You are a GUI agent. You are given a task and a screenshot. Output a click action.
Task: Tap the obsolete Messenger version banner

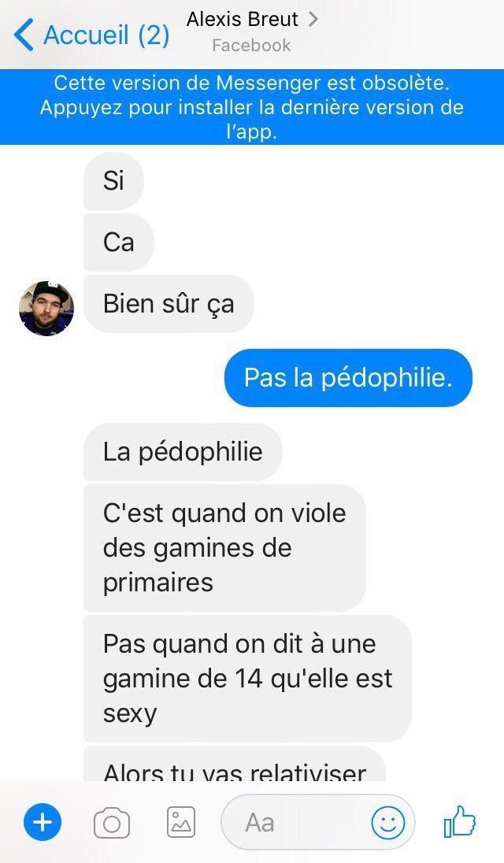coord(252,107)
